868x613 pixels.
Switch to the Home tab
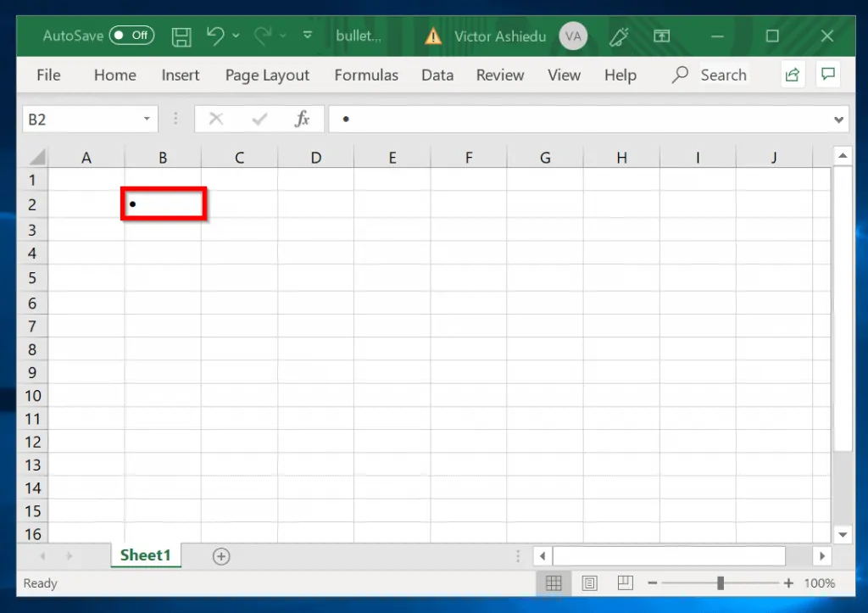115,75
